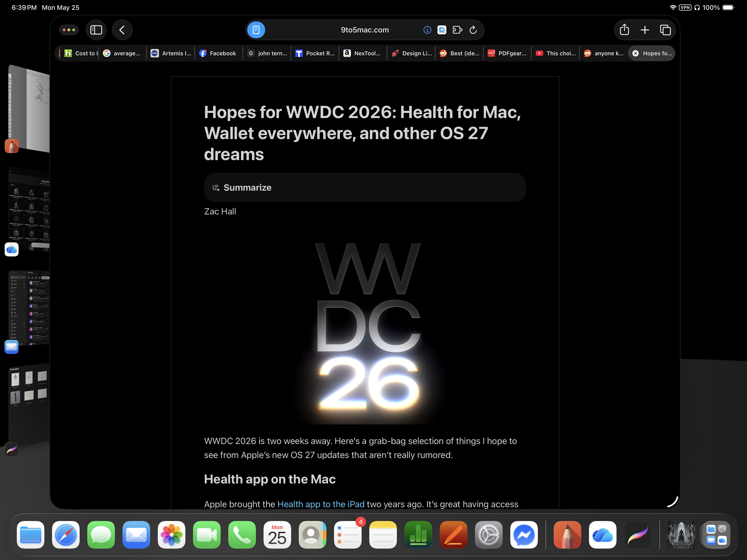Open Settings from the Dock
The height and width of the screenshot is (560, 747).
(489, 535)
